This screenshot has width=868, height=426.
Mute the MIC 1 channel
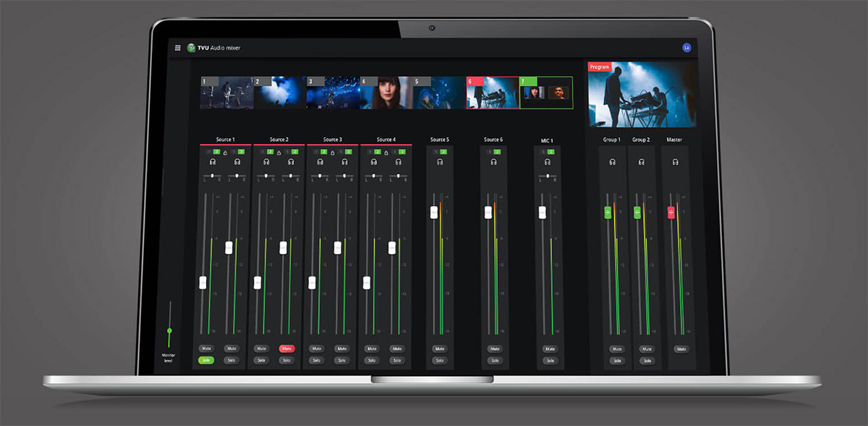click(549, 349)
